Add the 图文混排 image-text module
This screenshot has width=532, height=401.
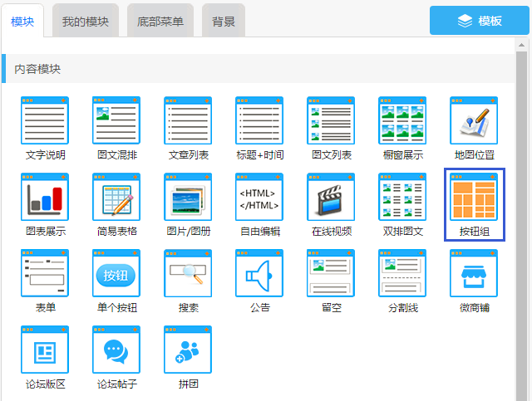tap(116, 120)
